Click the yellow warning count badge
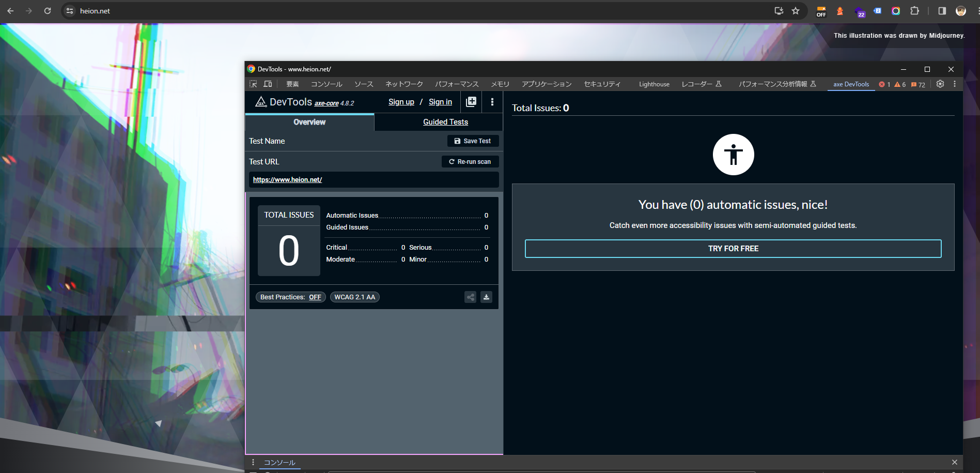The image size is (980, 473). (x=900, y=84)
